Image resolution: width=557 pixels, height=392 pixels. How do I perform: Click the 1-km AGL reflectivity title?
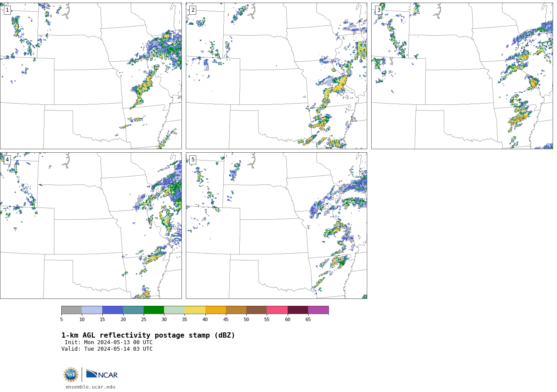pos(148,335)
